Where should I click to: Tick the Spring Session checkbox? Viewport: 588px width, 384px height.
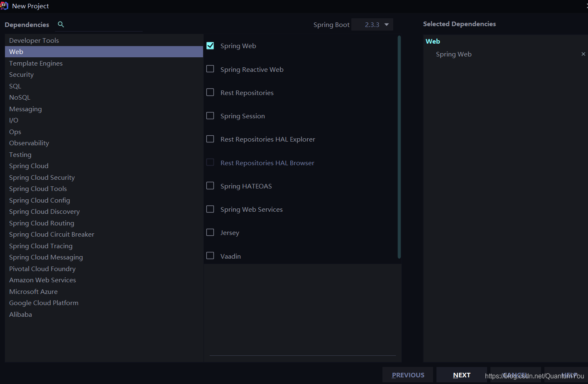tap(210, 115)
